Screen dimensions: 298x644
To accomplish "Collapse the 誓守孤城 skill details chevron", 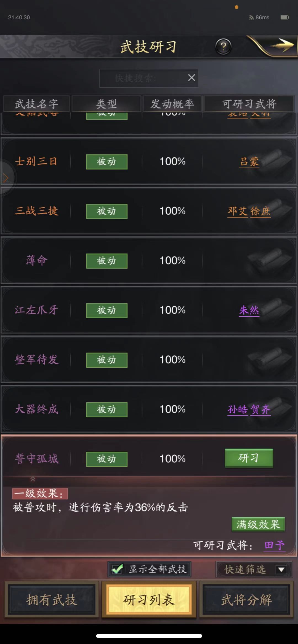I will click(x=33, y=479).
